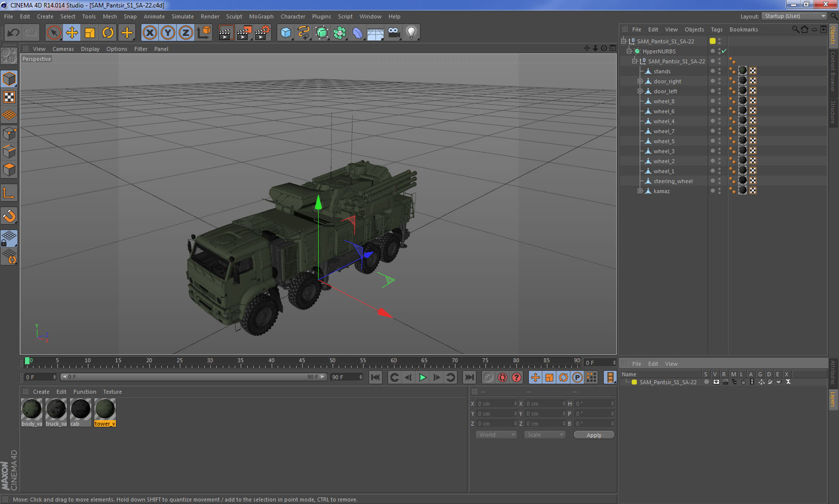The width and height of the screenshot is (839, 504).
Task: Collapse the top SAM_Pantsir_S1_SA-22 root node
Action: [624, 41]
